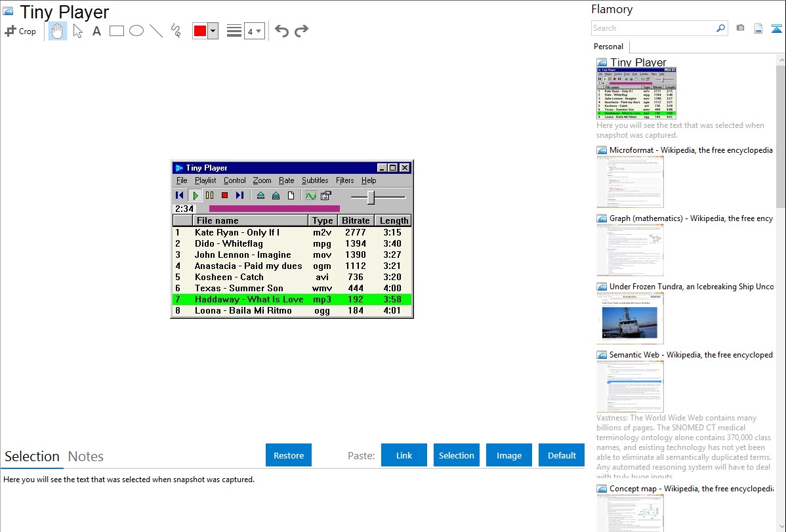Open the Semantic Web snapshot title
This screenshot has height=532, width=786.
pos(691,354)
